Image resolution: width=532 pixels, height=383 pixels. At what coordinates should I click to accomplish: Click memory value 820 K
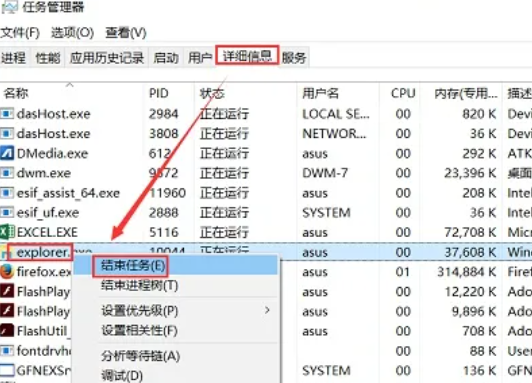tap(479, 114)
